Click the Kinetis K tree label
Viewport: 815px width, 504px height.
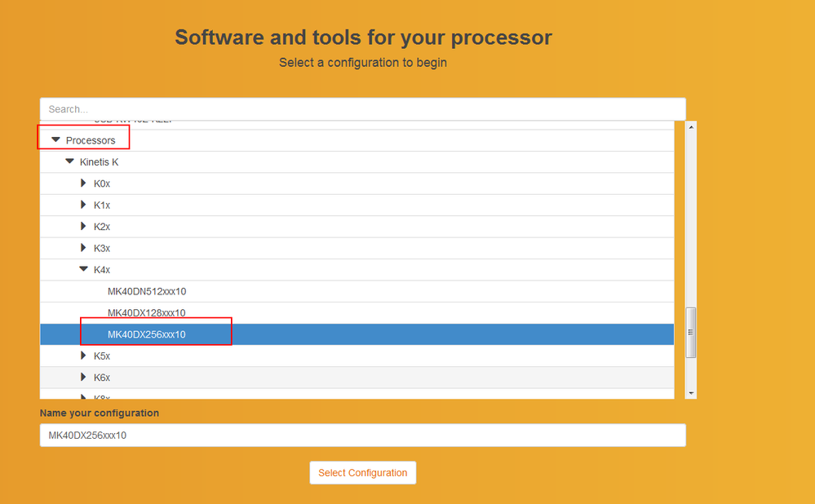99,162
